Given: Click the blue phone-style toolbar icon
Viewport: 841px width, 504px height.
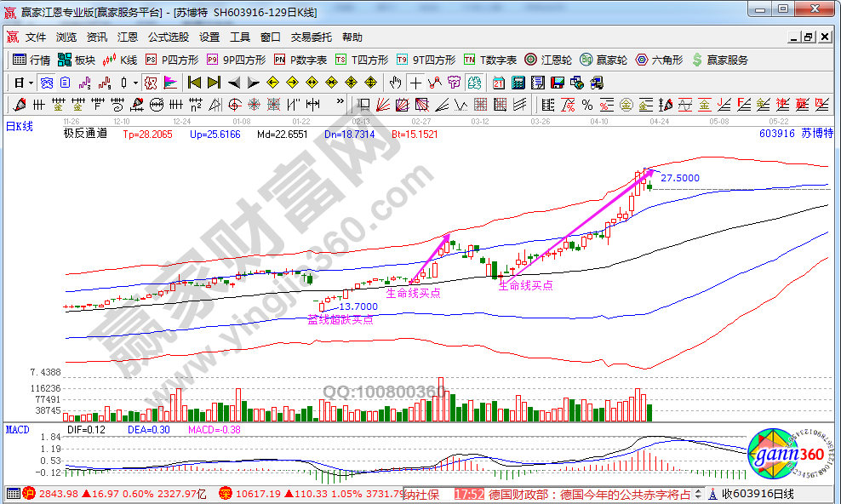Looking at the screenshot, I should (x=47, y=83).
